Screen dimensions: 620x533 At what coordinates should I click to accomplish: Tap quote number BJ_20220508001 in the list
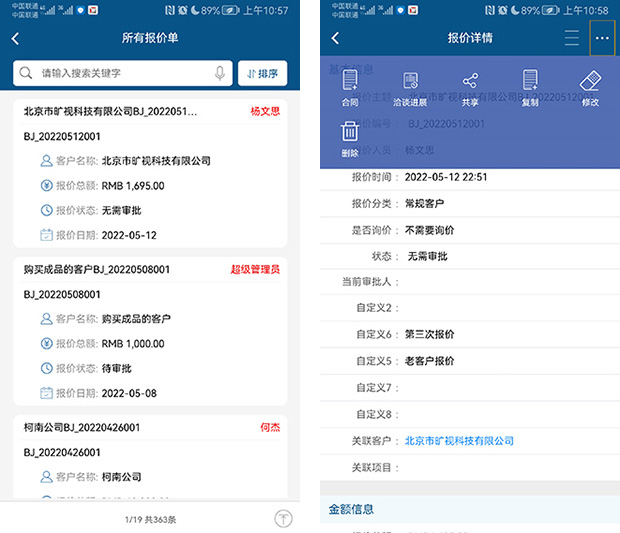point(62,295)
